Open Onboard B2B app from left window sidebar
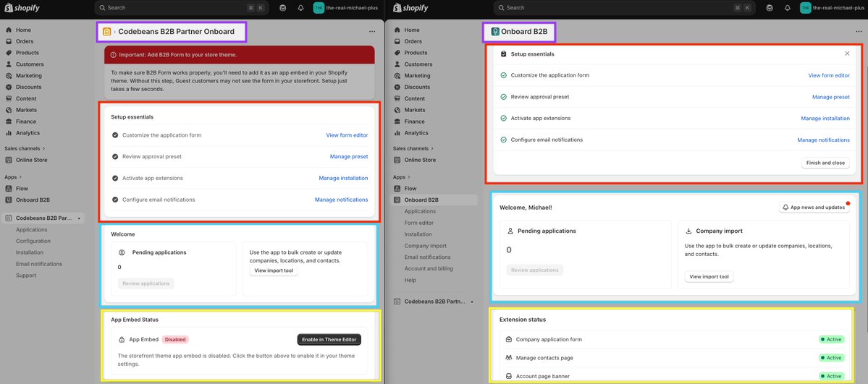This screenshot has height=384, width=868. click(33, 200)
